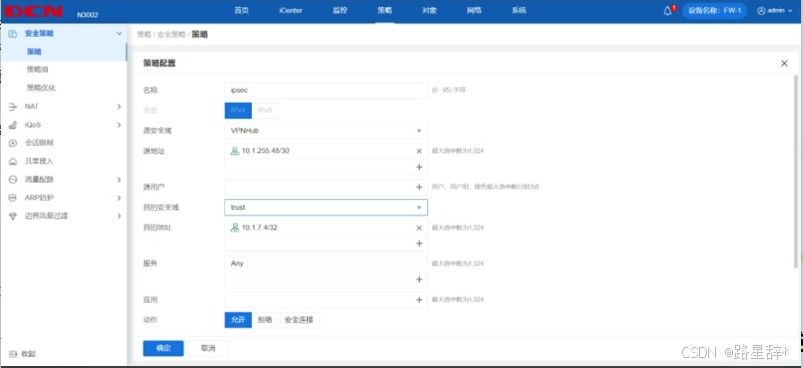Screen dimensions: 803x368
Task: Click the 共享接入 sidebar icon
Action: 13,161
